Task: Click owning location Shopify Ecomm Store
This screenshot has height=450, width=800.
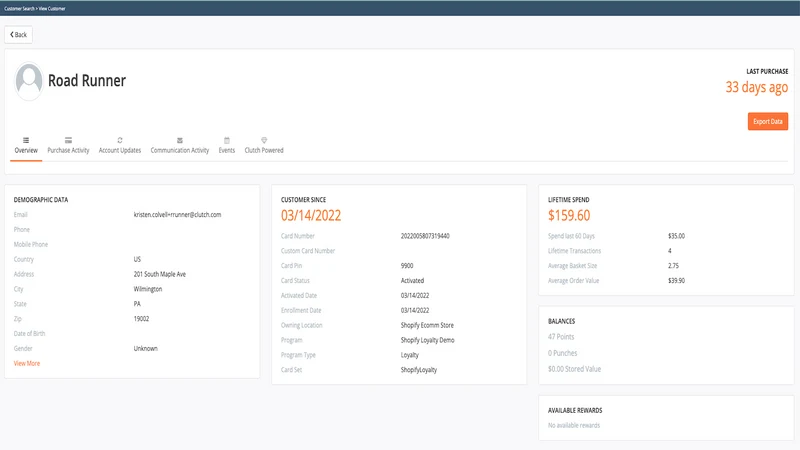Action: coord(427,325)
